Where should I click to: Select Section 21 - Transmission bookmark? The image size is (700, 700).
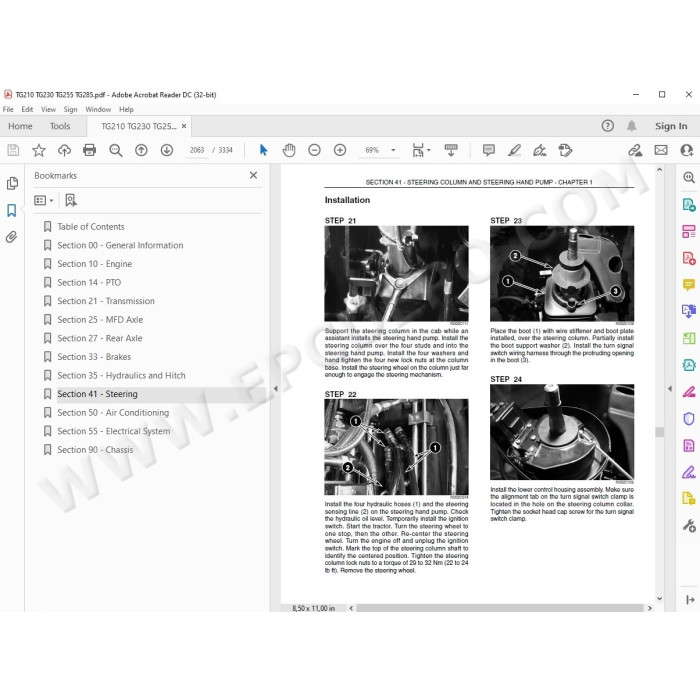pyautogui.click(x=106, y=301)
